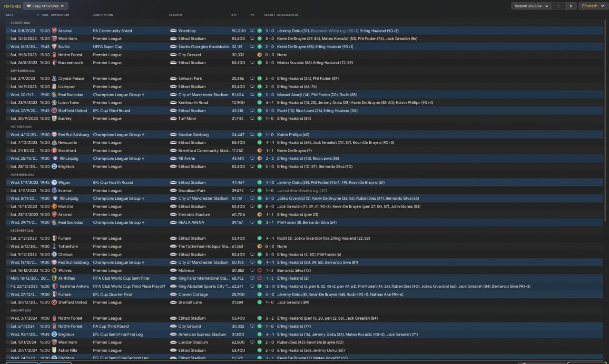Sort by the GOALSCORERS column header
The height and width of the screenshot is (364, 609).
coord(288,15)
